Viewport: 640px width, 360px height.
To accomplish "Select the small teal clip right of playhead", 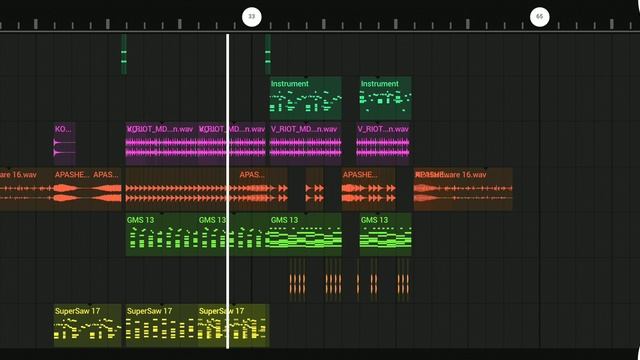I will [268, 54].
